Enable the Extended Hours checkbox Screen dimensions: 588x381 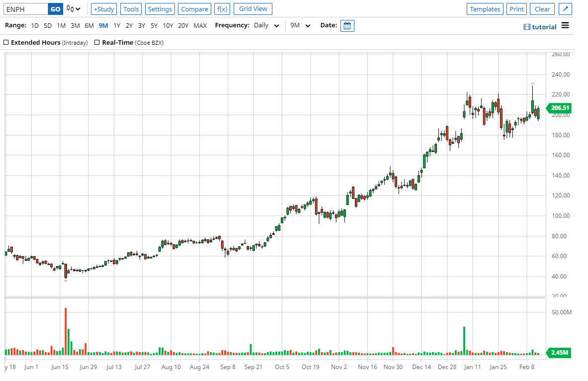coord(6,43)
